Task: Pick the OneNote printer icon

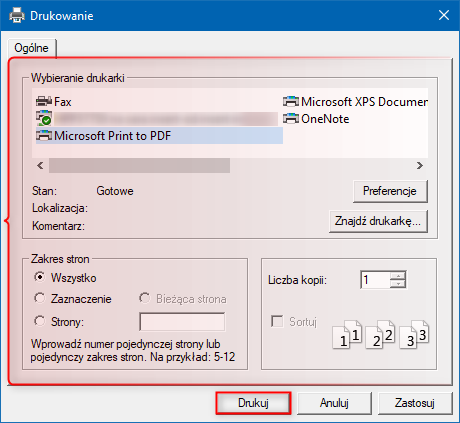Action: [291, 119]
